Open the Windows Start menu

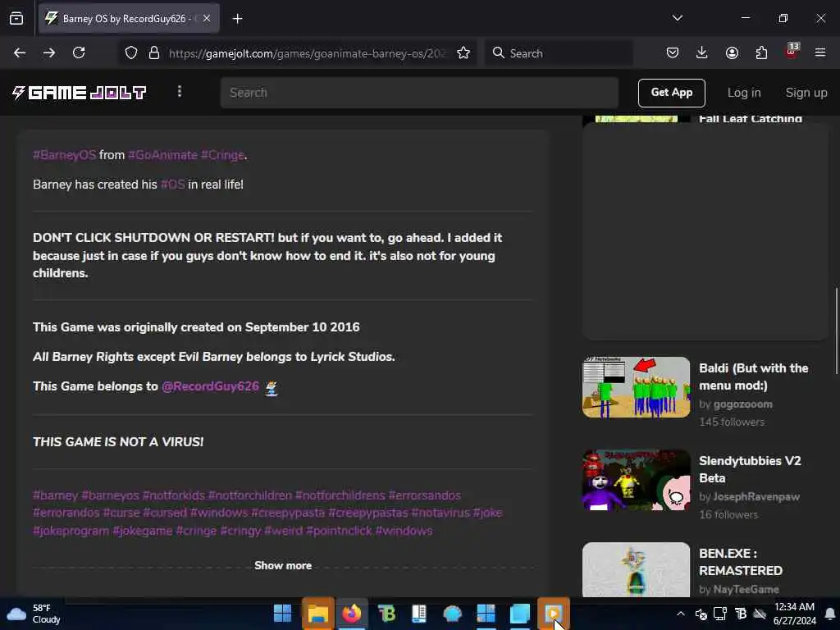tap(282, 614)
